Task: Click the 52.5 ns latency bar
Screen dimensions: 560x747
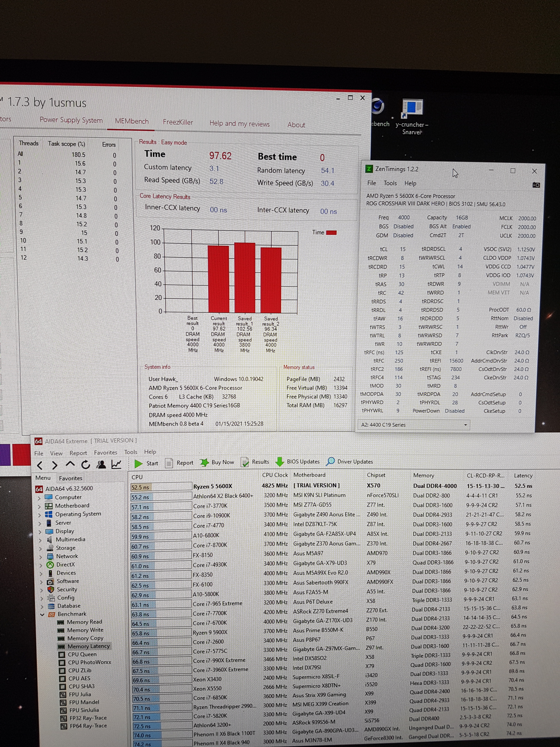Action: pyautogui.click(x=161, y=487)
